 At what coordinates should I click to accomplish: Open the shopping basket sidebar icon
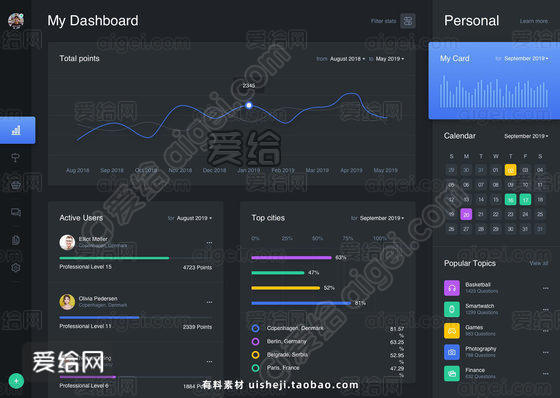click(x=16, y=185)
